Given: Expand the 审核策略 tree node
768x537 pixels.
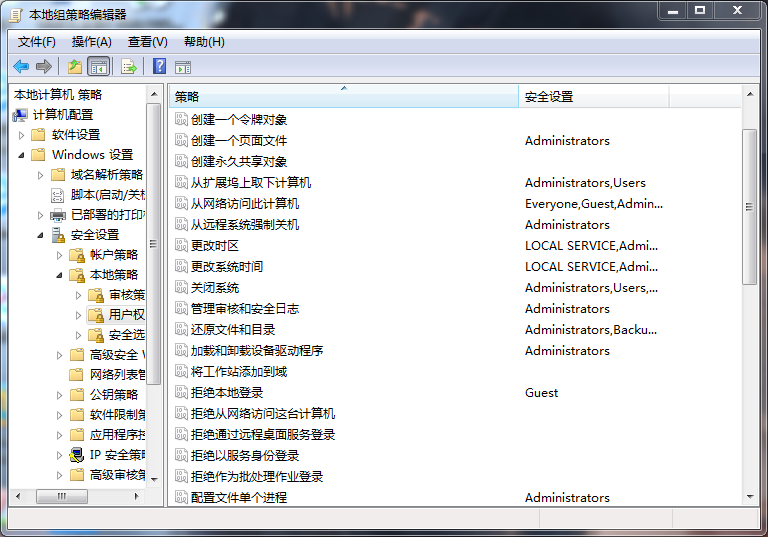Looking at the screenshot, I should [78, 295].
